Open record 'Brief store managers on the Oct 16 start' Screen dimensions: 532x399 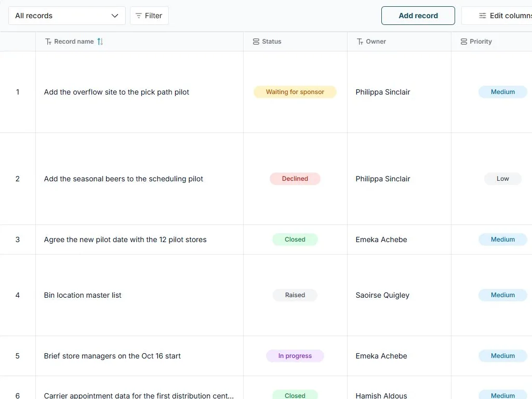pos(112,356)
